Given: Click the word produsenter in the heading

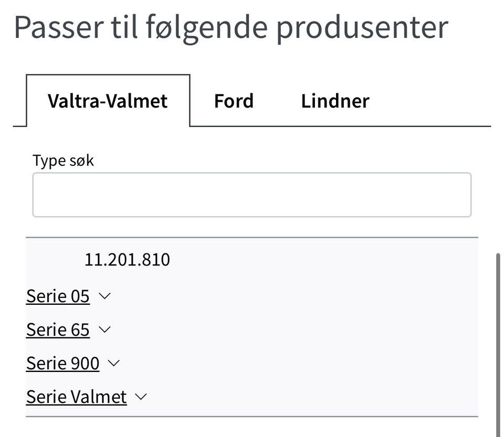Looking at the screenshot, I should pos(362,27).
